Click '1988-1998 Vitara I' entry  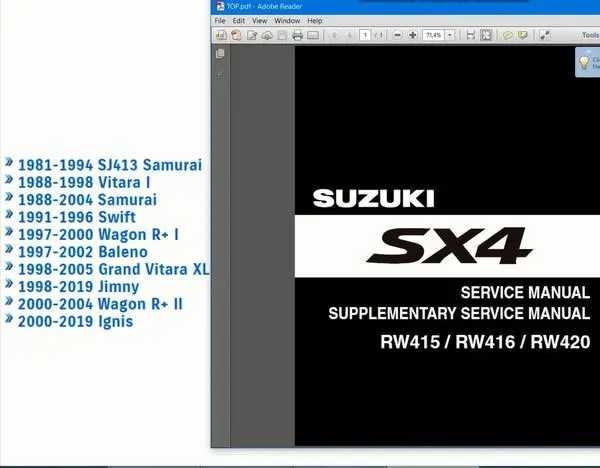[x=84, y=183]
